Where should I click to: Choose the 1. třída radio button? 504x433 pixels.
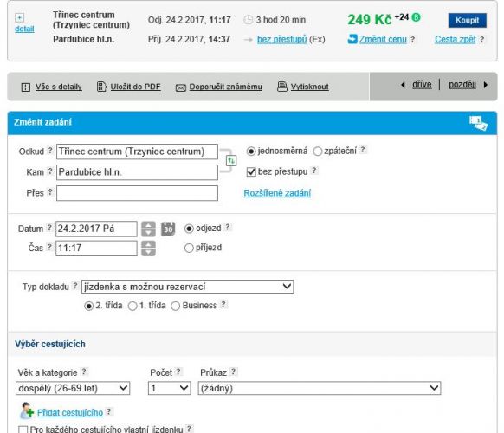132,306
